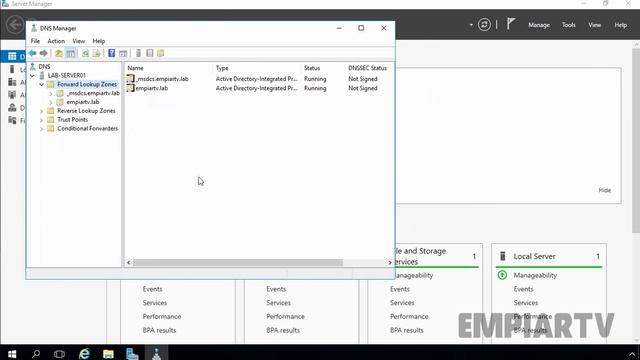Expand the Conditional Forwarders node

tap(41, 129)
